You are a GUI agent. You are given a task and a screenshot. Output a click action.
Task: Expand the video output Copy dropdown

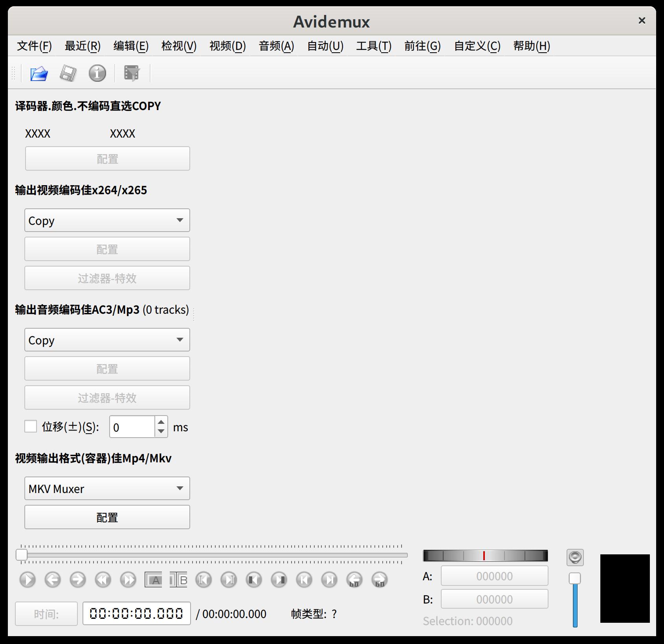pos(107,220)
